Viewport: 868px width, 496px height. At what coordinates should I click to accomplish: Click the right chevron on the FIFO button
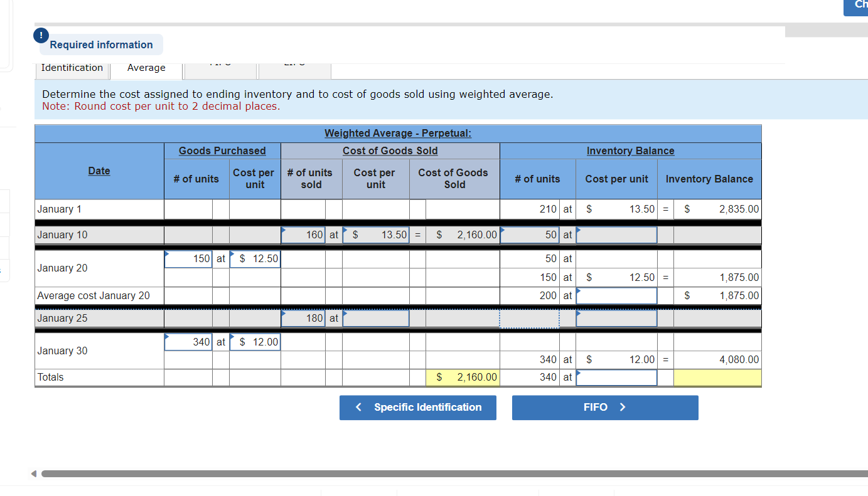click(x=622, y=407)
